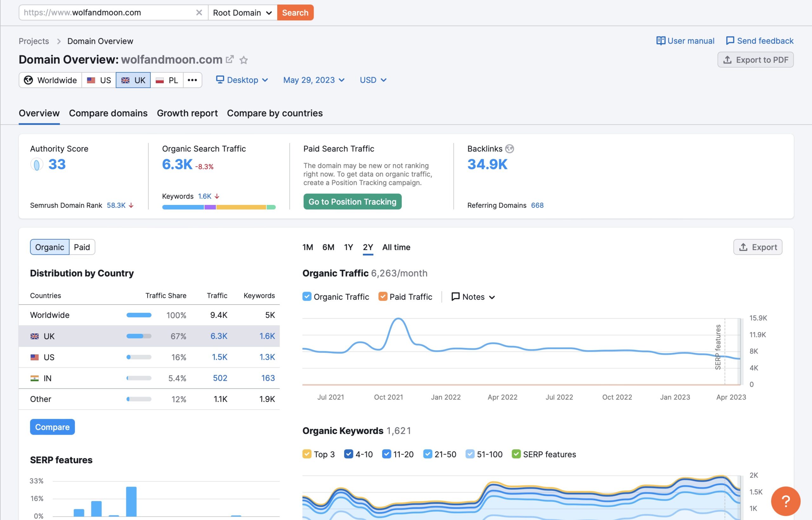The height and width of the screenshot is (520, 812).
Task: Select 6M time range
Action: coord(328,247)
